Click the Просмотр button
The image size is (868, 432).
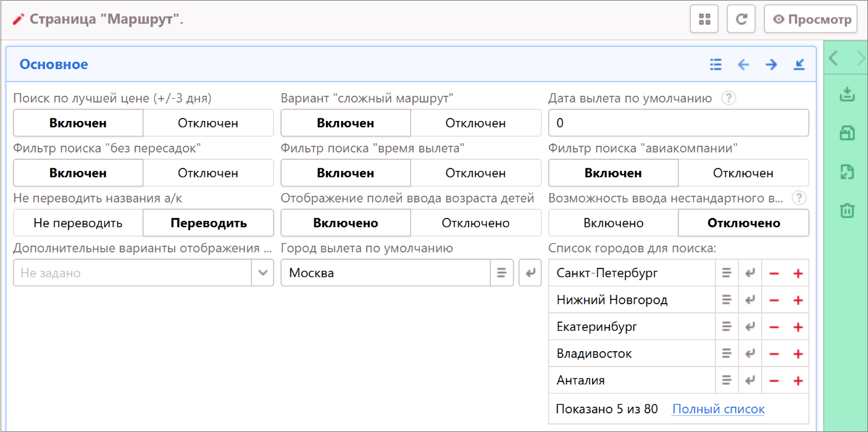tap(811, 19)
